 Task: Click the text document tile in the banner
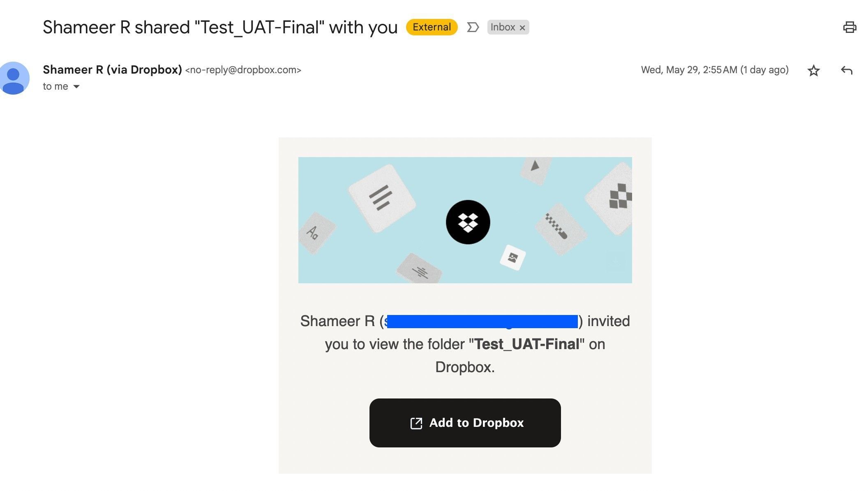[381, 197]
